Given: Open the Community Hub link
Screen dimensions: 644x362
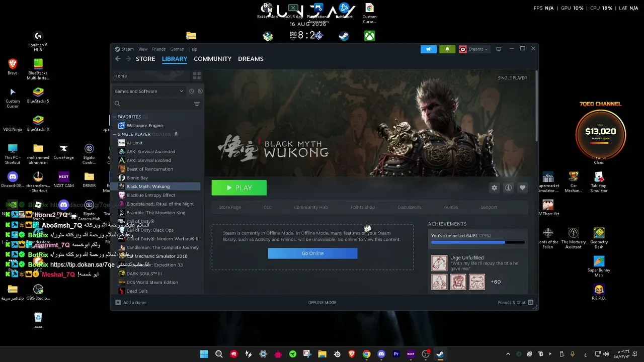Looking at the screenshot, I should pos(311,207).
